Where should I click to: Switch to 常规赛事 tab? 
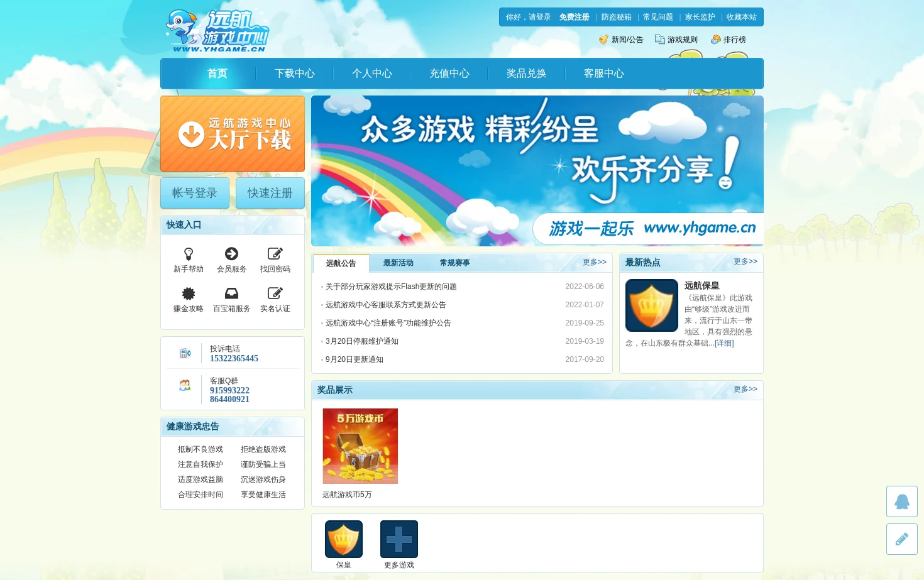pos(455,263)
